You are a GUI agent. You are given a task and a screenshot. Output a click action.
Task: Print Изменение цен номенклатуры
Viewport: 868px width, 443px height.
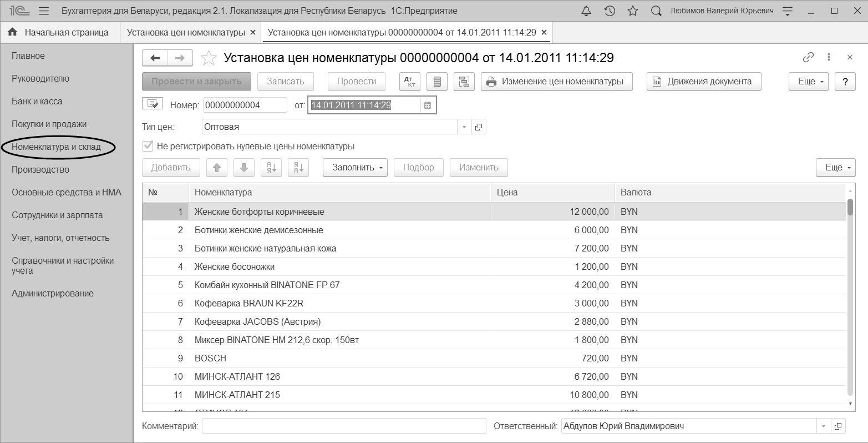pyautogui.click(x=557, y=82)
